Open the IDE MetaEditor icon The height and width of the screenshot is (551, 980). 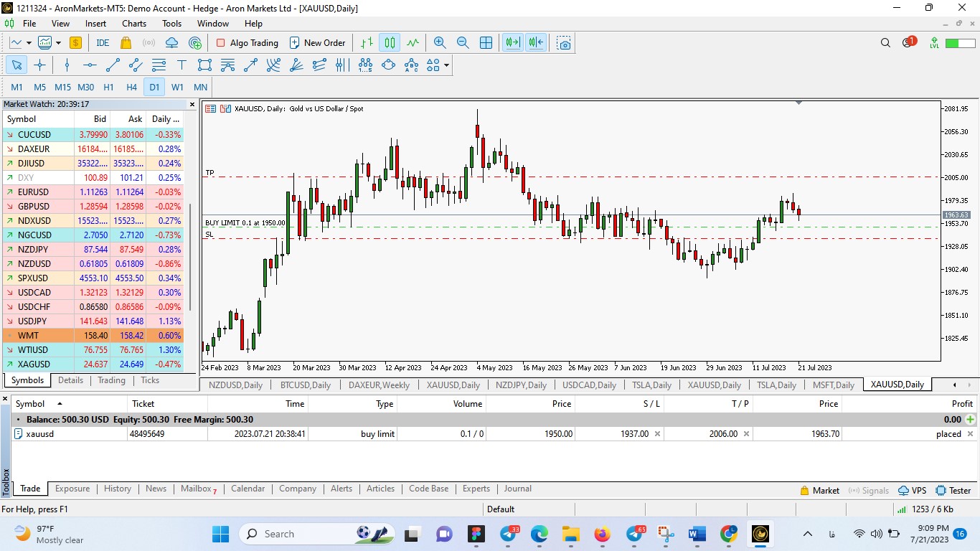(x=103, y=43)
